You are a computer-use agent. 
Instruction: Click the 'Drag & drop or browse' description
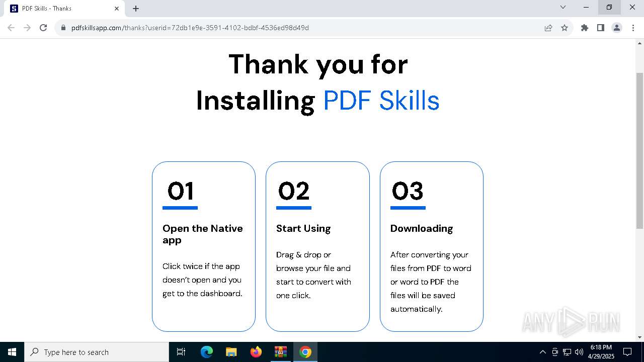click(x=313, y=275)
